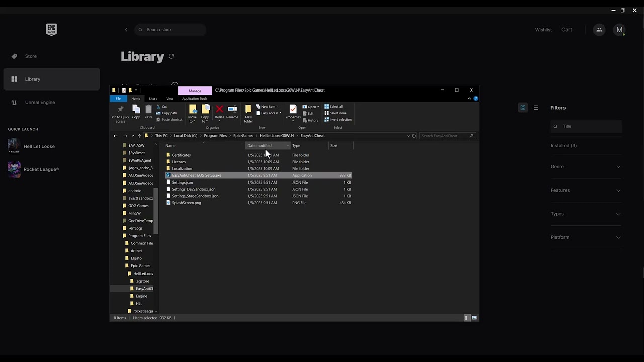Image resolution: width=644 pixels, height=362 pixels.
Task: Click Copy path in Clipboard group
Action: (167, 113)
